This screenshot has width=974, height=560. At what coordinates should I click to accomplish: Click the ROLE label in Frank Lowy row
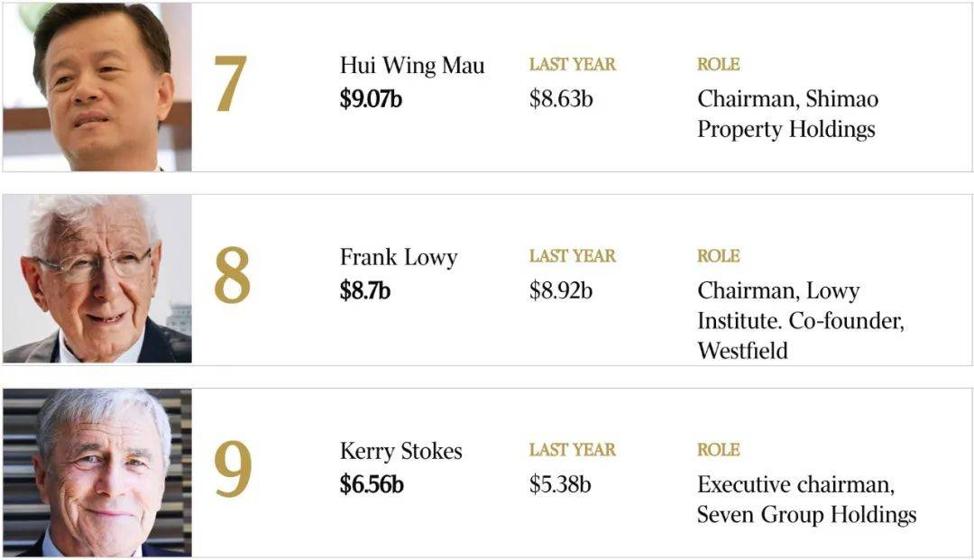coord(718,256)
